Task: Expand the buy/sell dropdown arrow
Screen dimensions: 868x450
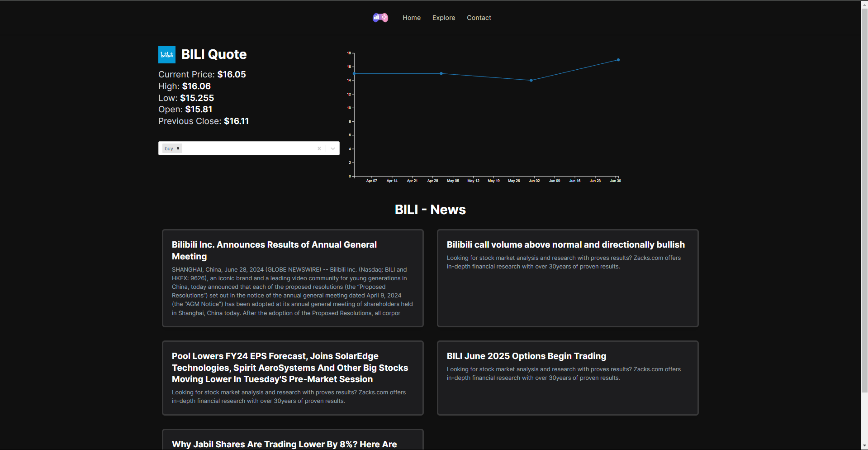Action: (333, 148)
